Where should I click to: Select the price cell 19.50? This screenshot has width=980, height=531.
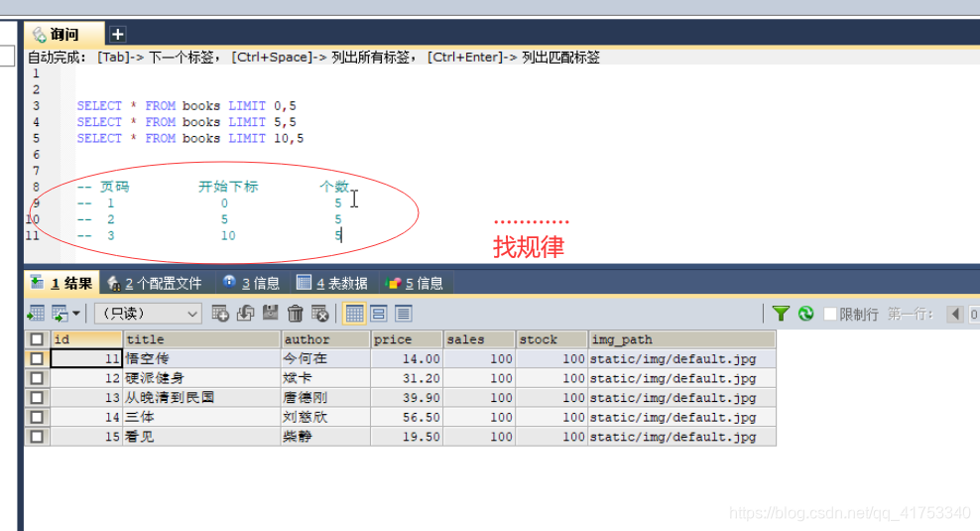(407, 436)
